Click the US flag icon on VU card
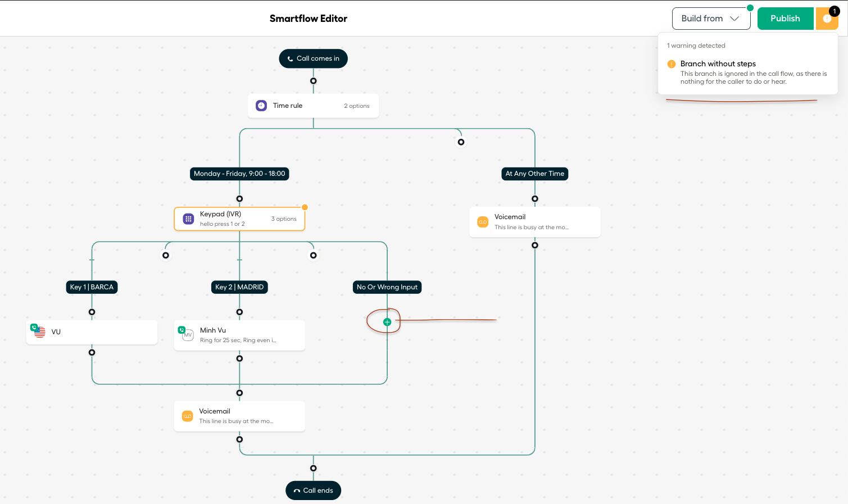Image resolution: width=848 pixels, height=504 pixels. pos(39,332)
